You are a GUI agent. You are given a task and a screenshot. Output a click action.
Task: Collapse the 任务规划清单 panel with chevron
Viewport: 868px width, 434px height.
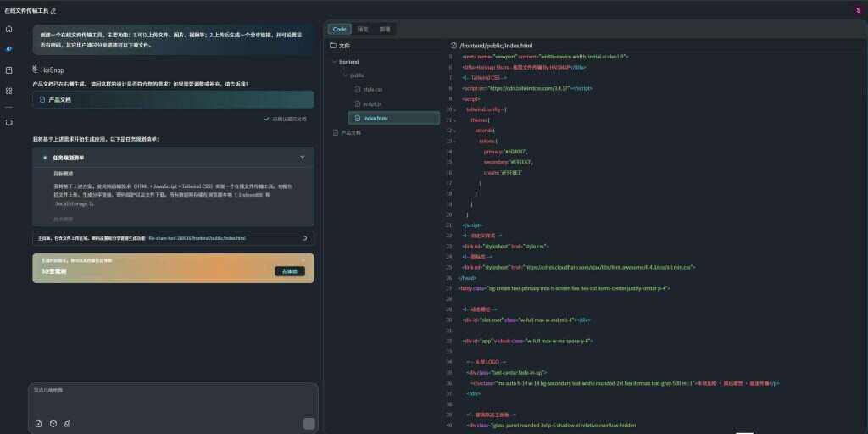pos(303,157)
